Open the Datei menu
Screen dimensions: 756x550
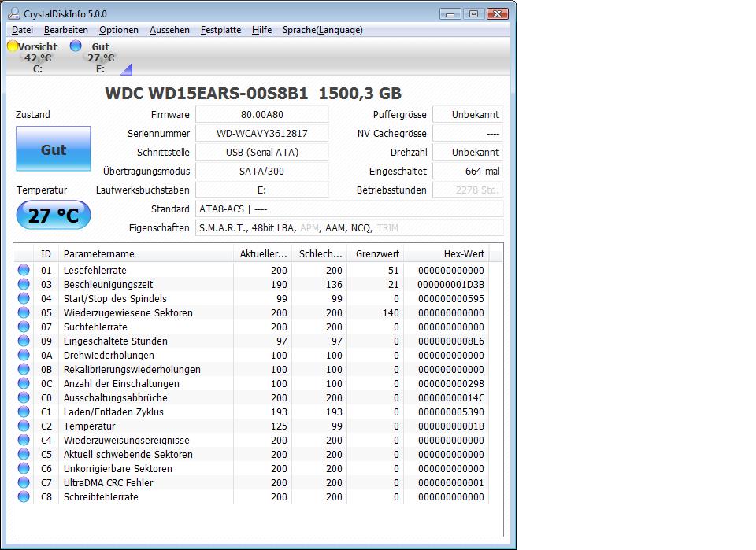point(22,30)
